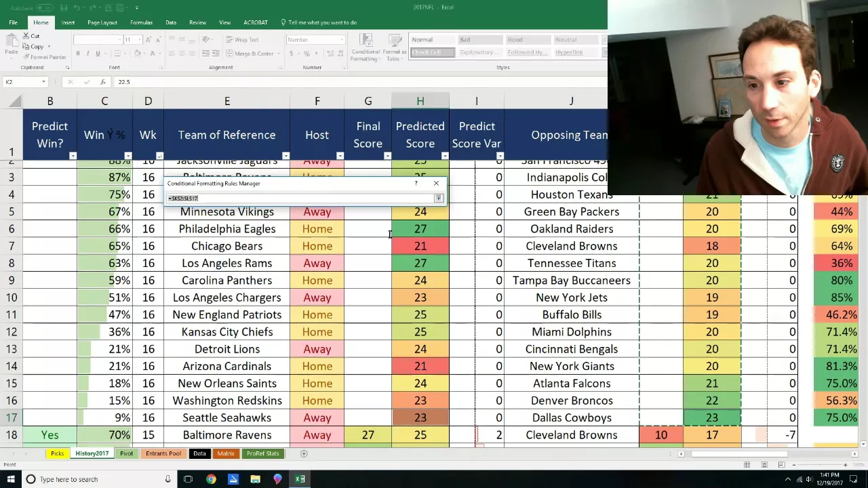This screenshot has height=488, width=868.
Task: Switch to the Matrix sheet tab
Action: (226, 453)
